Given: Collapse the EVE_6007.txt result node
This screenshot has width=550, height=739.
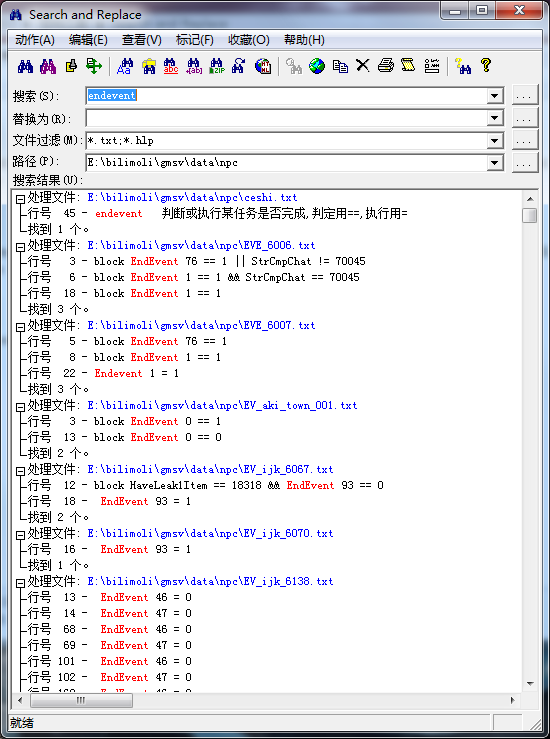Looking at the screenshot, I should click(x=20, y=327).
